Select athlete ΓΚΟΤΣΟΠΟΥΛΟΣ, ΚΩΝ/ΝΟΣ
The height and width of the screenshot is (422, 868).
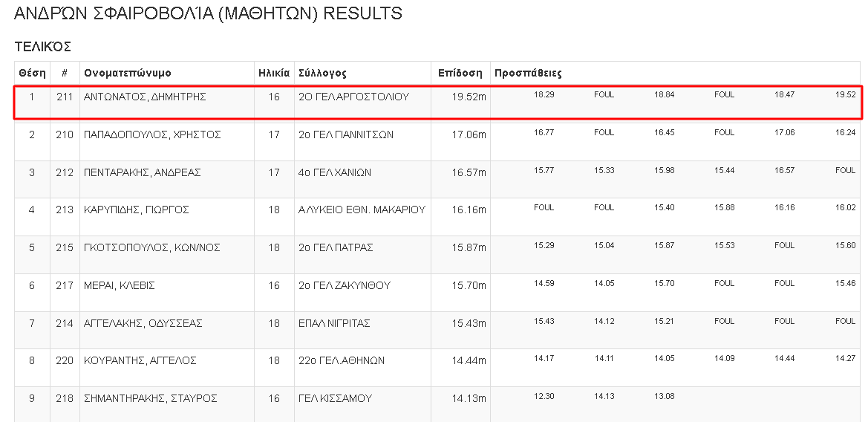pos(151,247)
